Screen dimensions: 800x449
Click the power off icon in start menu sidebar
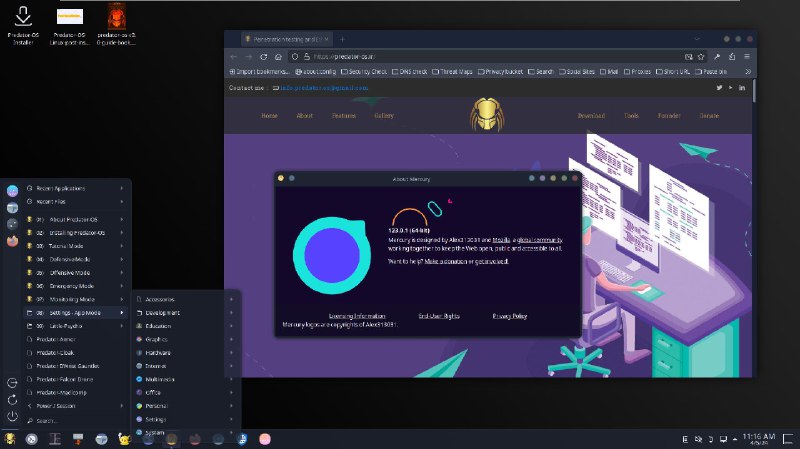click(13, 416)
